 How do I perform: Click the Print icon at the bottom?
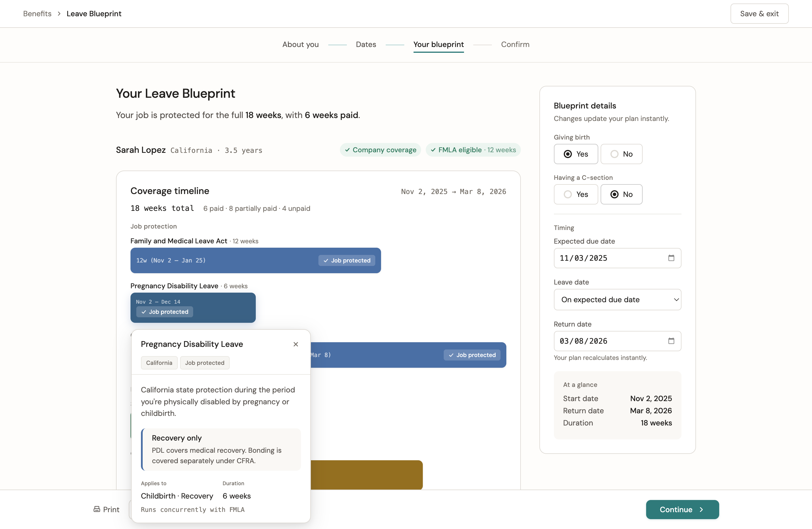pos(97,509)
